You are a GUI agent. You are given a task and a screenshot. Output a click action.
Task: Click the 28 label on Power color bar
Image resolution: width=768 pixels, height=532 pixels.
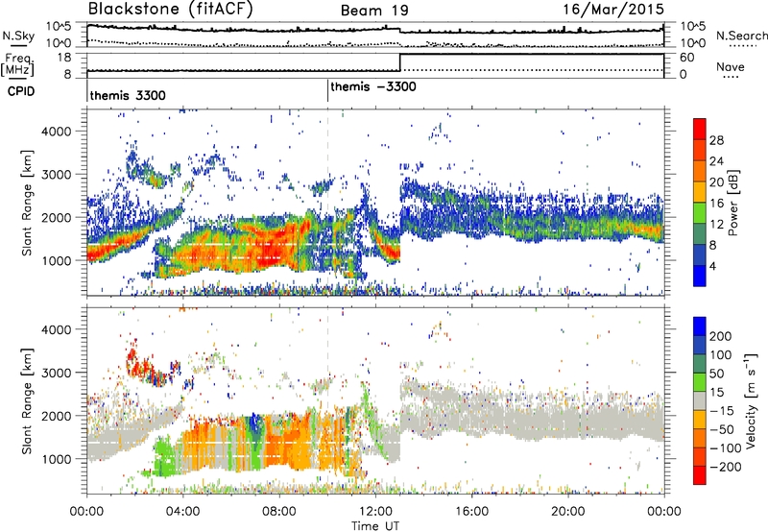tap(716, 140)
